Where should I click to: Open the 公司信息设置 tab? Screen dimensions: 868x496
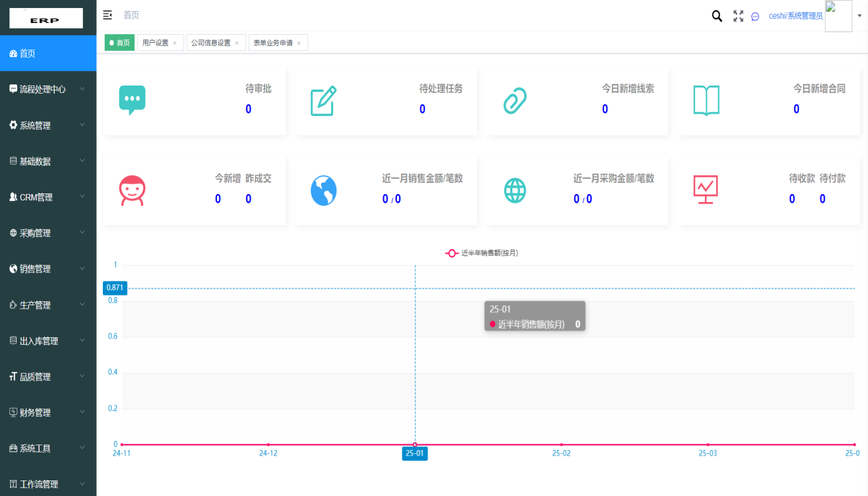click(212, 42)
